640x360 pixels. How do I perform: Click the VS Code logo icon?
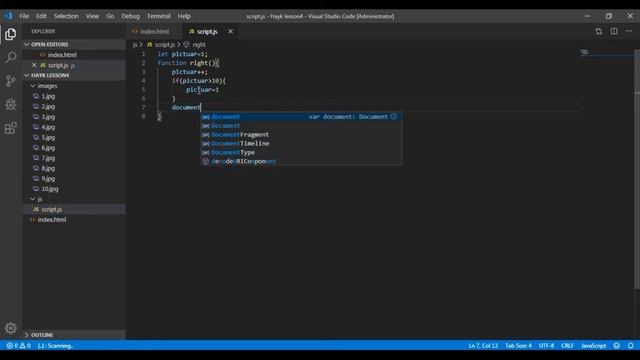click(x=9, y=16)
